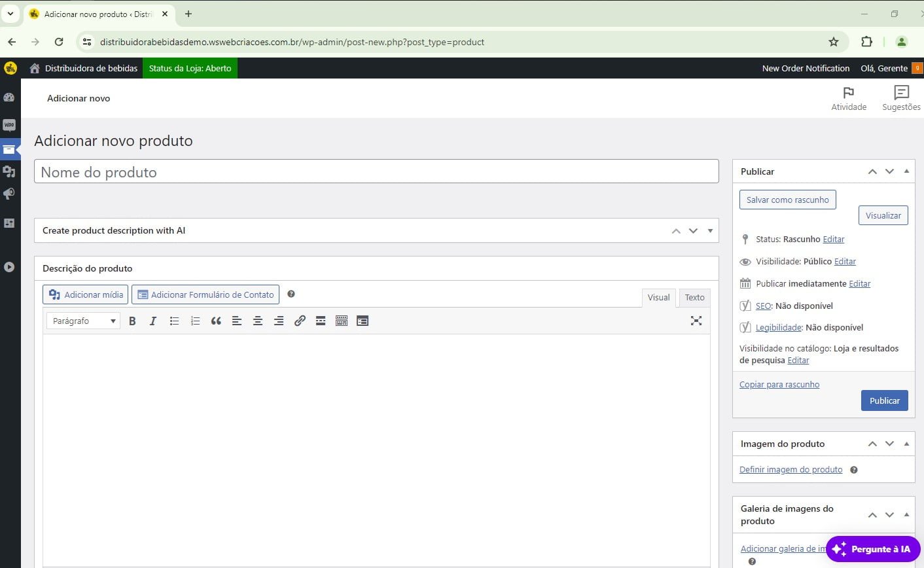
Task: Collapse the Publicar panel
Action: coord(906,171)
